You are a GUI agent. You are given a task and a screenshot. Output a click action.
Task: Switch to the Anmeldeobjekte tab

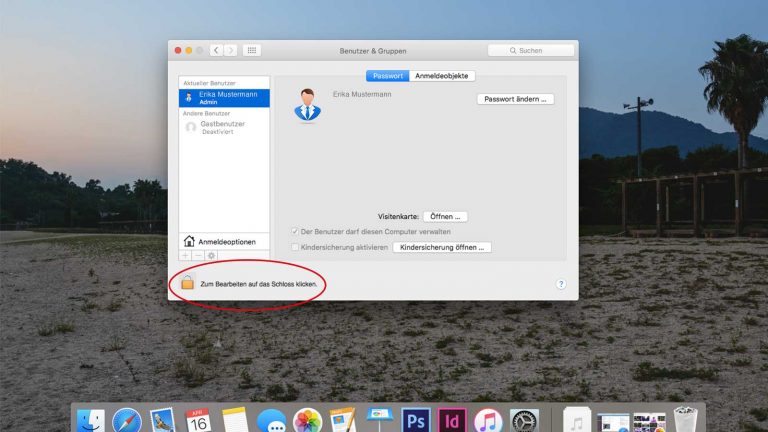click(x=442, y=76)
